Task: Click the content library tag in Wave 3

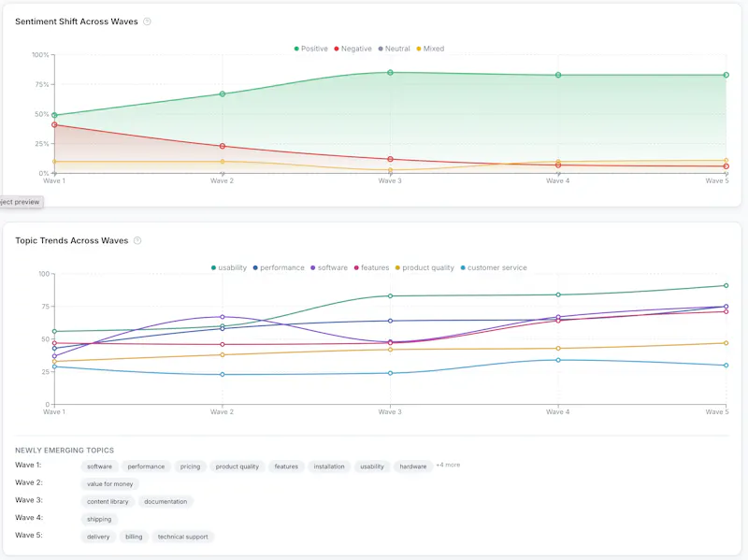Action: tap(108, 502)
